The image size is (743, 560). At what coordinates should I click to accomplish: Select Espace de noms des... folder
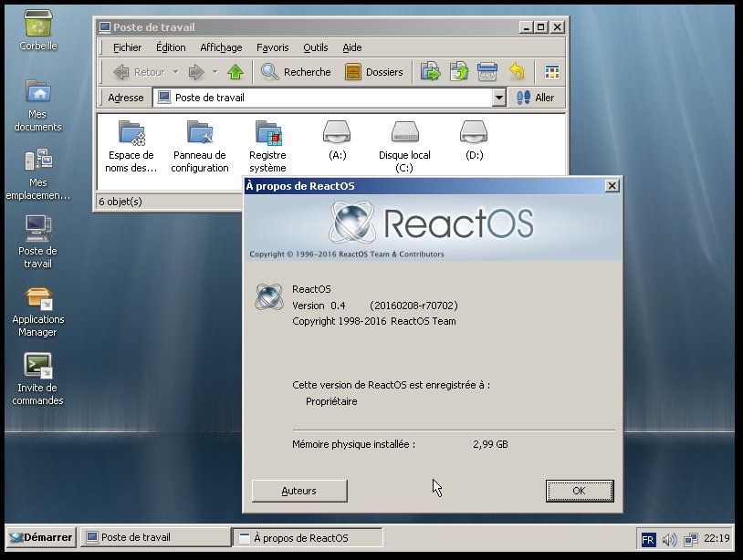click(131, 147)
